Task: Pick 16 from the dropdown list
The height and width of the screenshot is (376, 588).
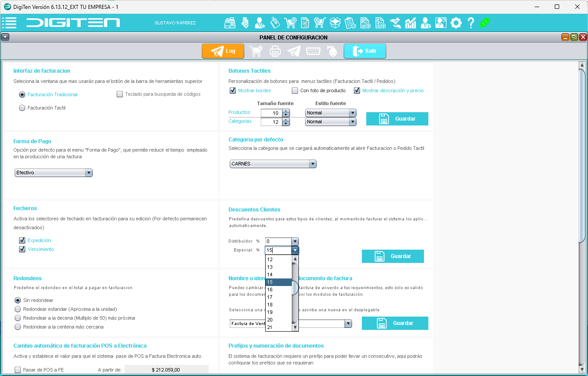Action: tap(278, 290)
